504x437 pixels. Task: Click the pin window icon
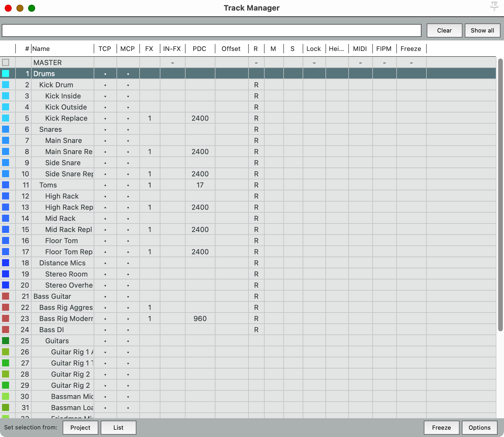(494, 6)
